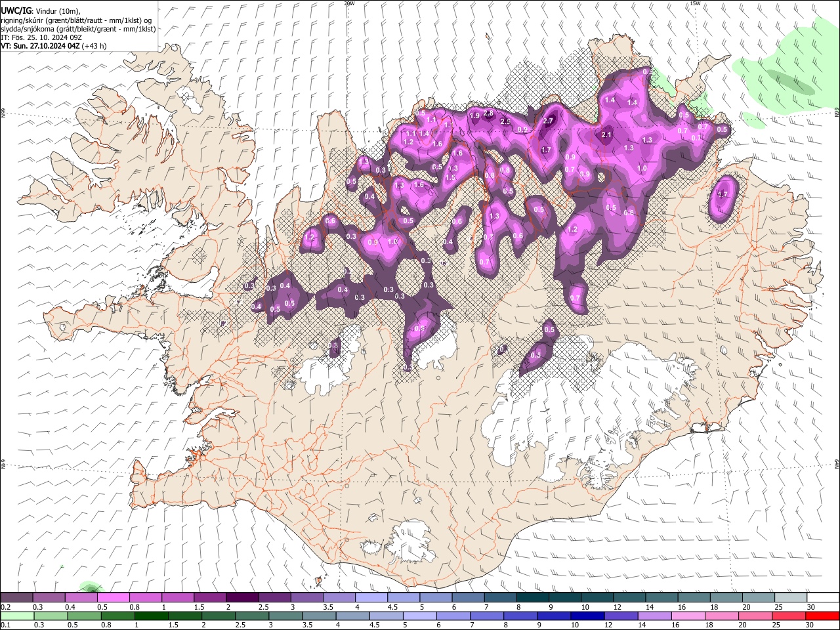Click the 0.1 label on the lower scale
The height and width of the screenshot is (630, 840).
6,625
